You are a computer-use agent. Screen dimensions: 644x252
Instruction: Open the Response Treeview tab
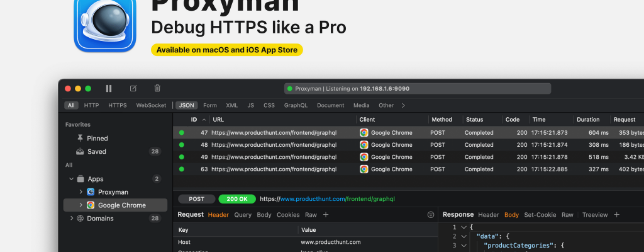pos(594,215)
